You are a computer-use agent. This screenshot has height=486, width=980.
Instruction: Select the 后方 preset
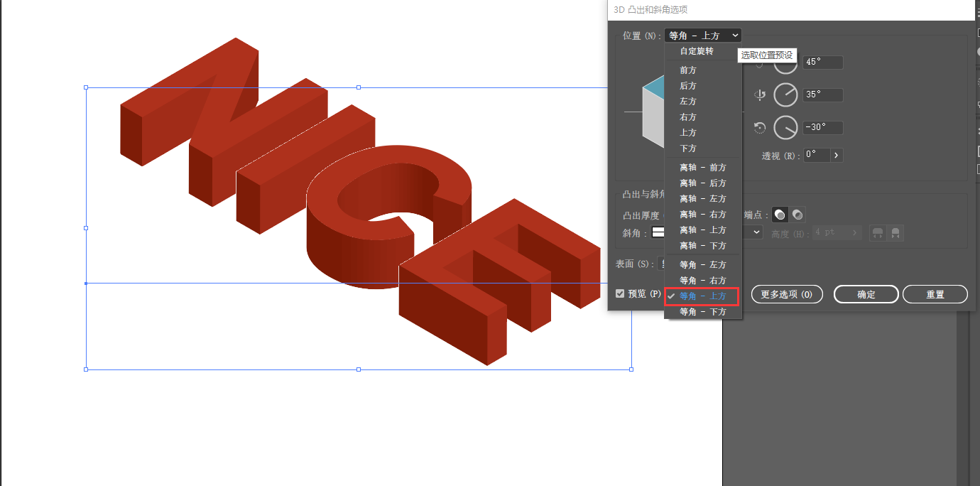(703, 86)
